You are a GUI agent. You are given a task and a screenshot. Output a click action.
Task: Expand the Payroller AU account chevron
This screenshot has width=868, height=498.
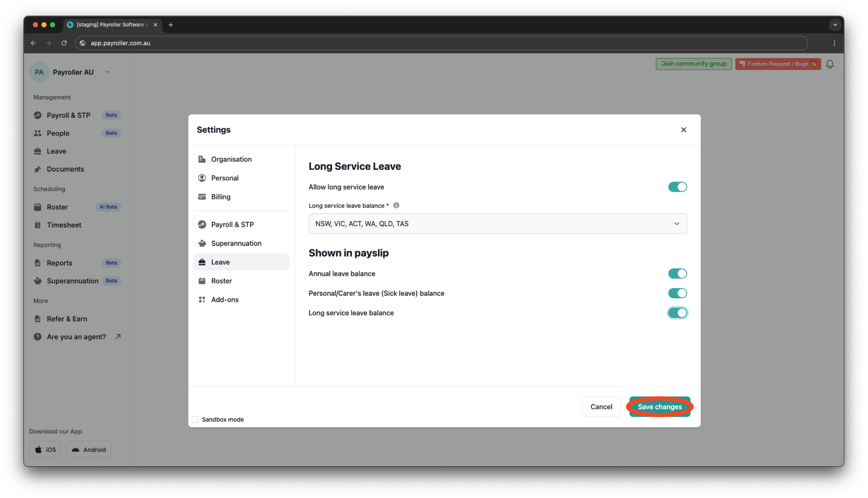click(107, 72)
